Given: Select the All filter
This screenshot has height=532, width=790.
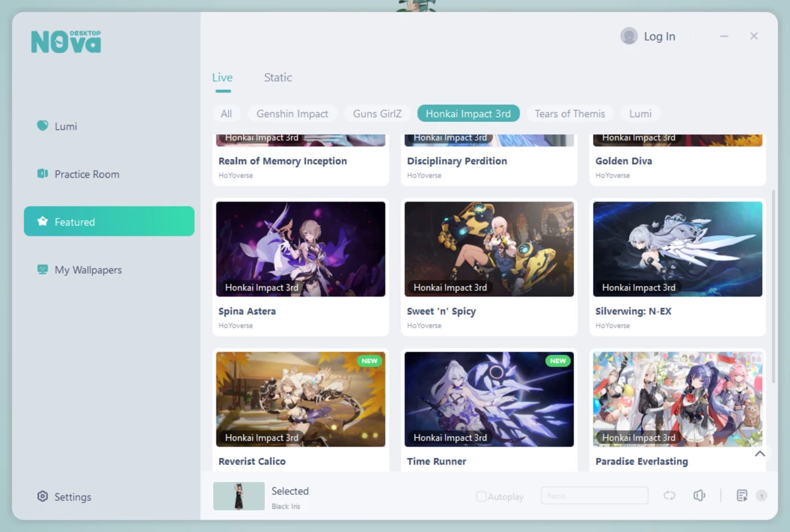Looking at the screenshot, I should tap(226, 114).
